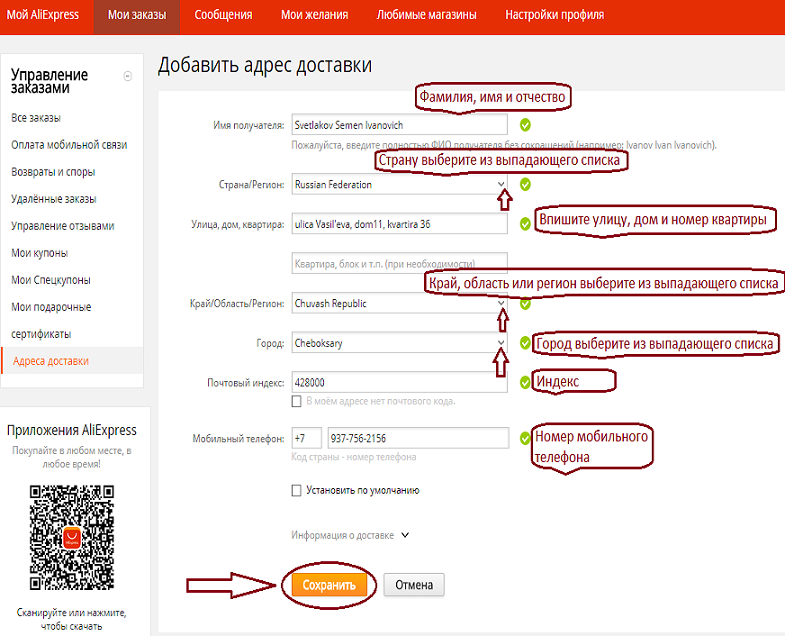Click 'Код страны - номер телефона' hint
The image size is (785, 636).
353,457
